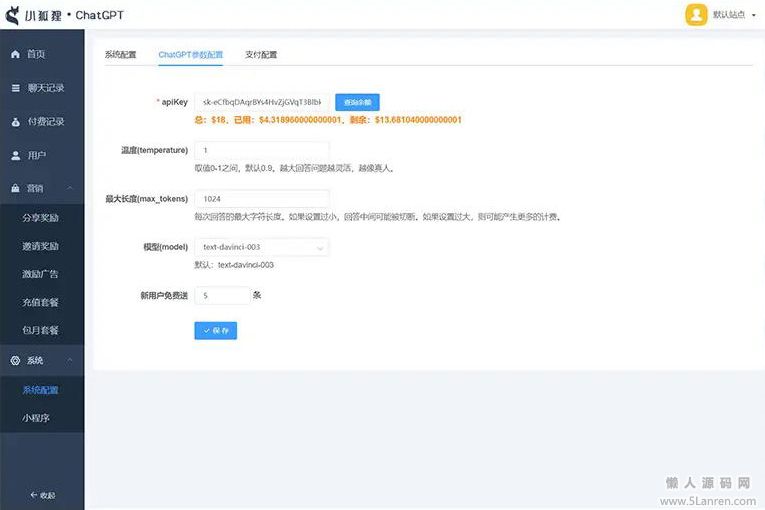Go to 包月套餐 submenu item
Image resolution: width=765 pixels, height=510 pixels.
(x=42, y=330)
